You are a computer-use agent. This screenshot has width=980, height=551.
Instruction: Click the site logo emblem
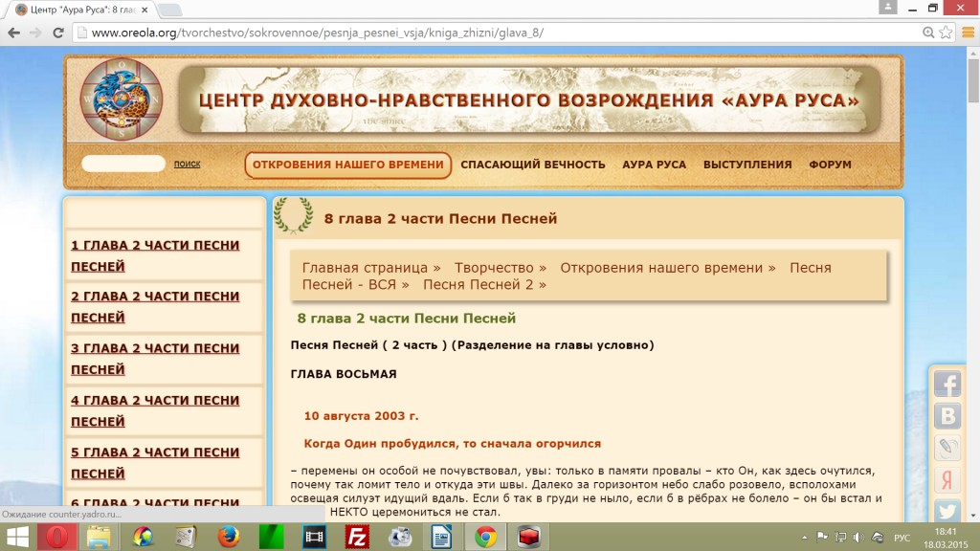[121, 99]
